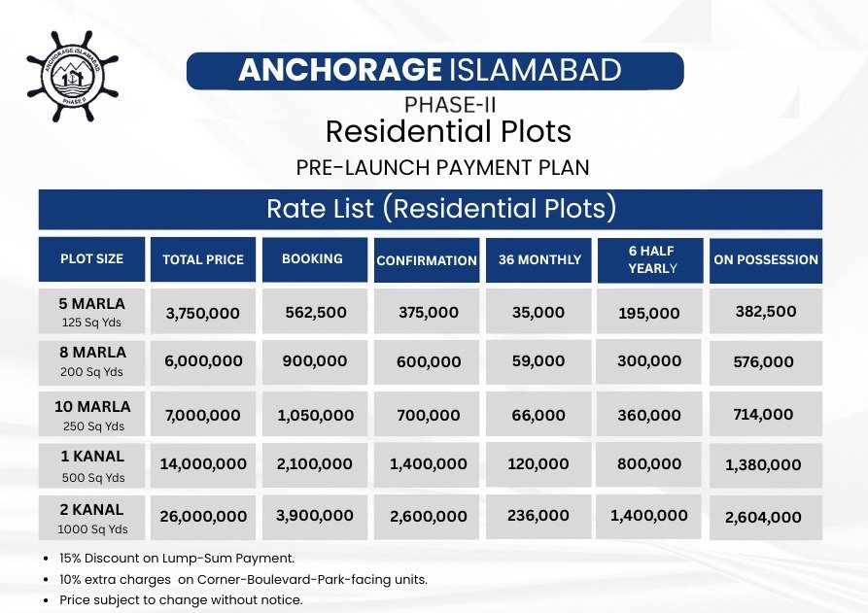Select the BOOKING column header
This screenshot has width=868, height=613.
tap(314, 259)
